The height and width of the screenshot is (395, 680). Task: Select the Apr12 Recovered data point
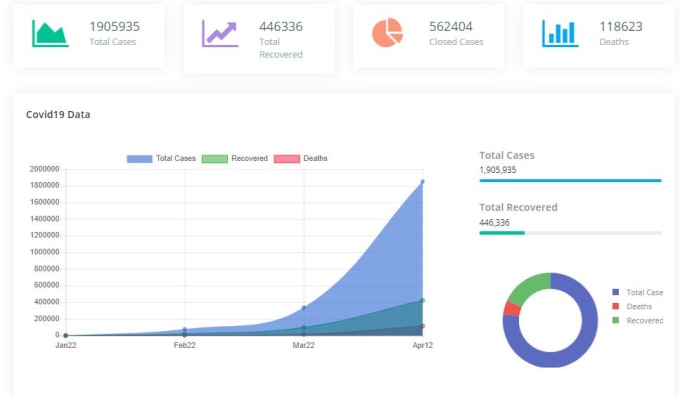pyautogui.click(x=422, y=300)
